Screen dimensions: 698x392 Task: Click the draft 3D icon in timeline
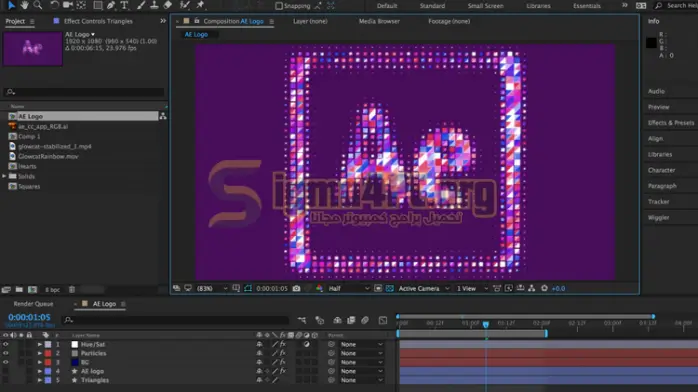pyautogui.click(x=319, y=320)
